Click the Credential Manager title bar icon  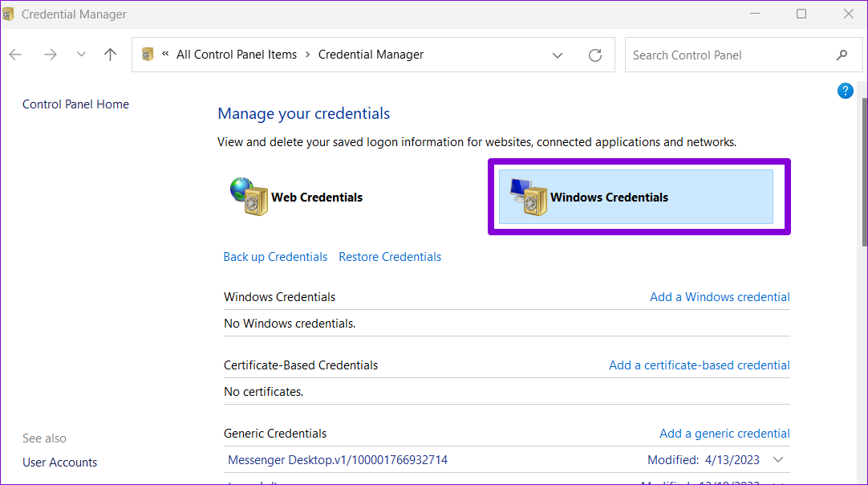[x=8, y=14]
